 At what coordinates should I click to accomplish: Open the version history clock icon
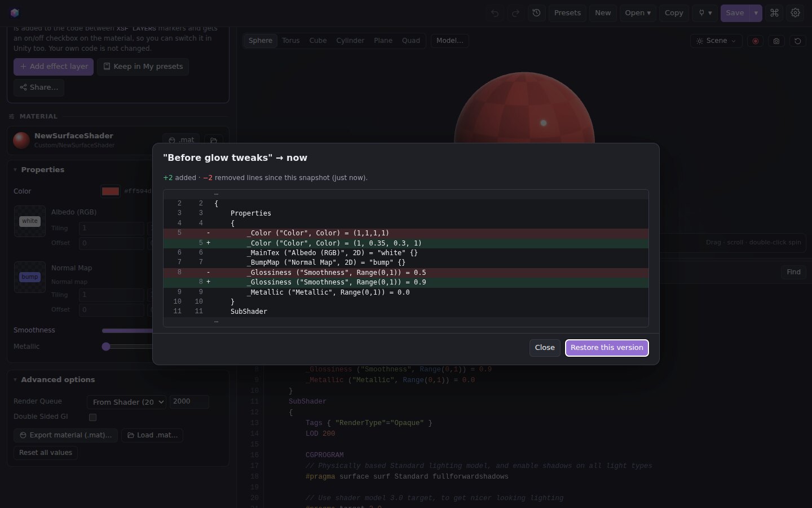click(x=536, y=13)
